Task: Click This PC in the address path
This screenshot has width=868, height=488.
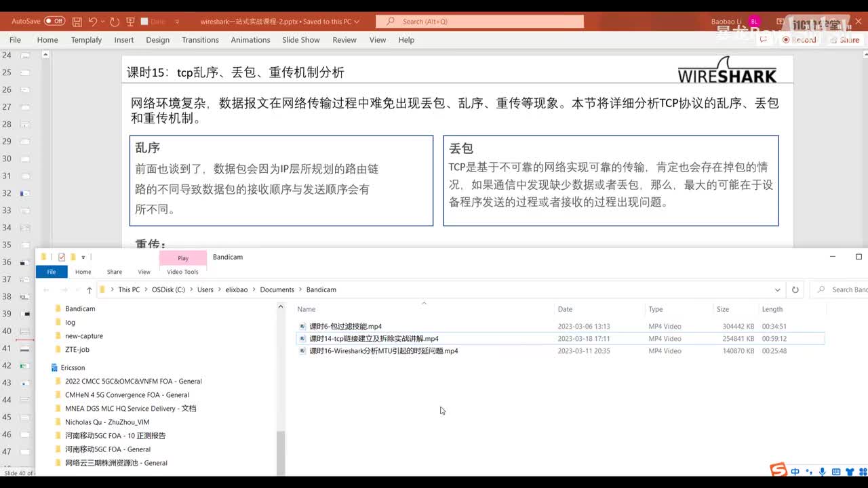Action: (x=129, y=289)
